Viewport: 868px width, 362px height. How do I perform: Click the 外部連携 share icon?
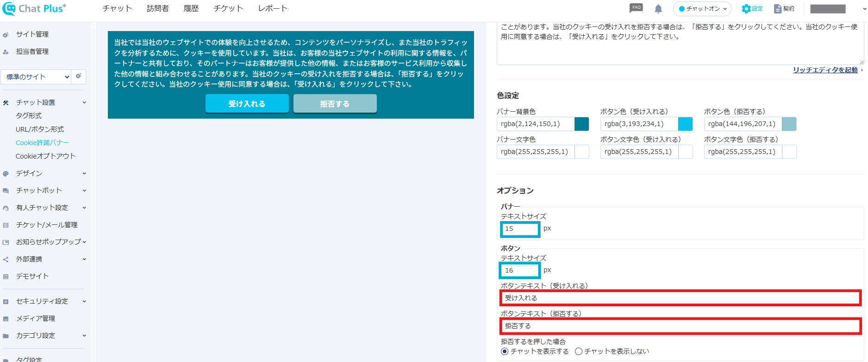pyautogui.click(x=6, y=260)
